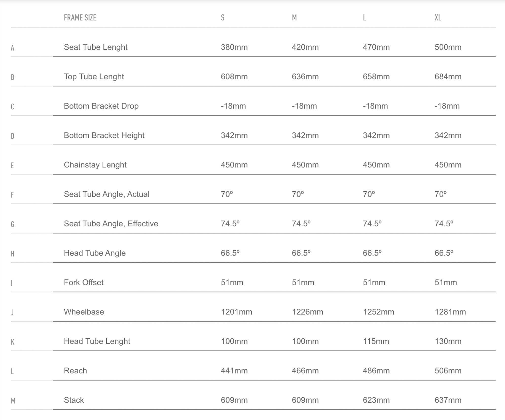Click the M frame size column header

[x=294, y=18]
